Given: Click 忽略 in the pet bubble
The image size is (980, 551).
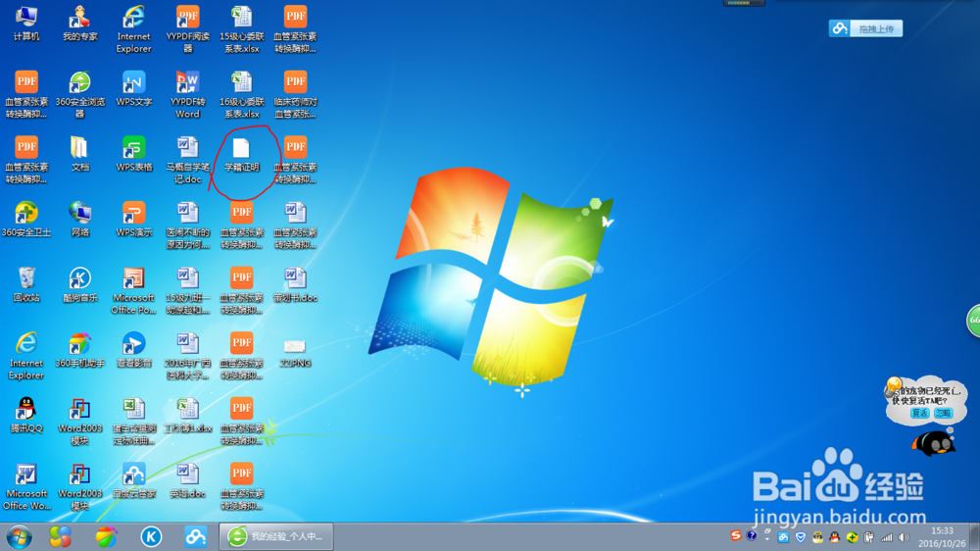Looking at the screenshot, I should pos(943,413).
